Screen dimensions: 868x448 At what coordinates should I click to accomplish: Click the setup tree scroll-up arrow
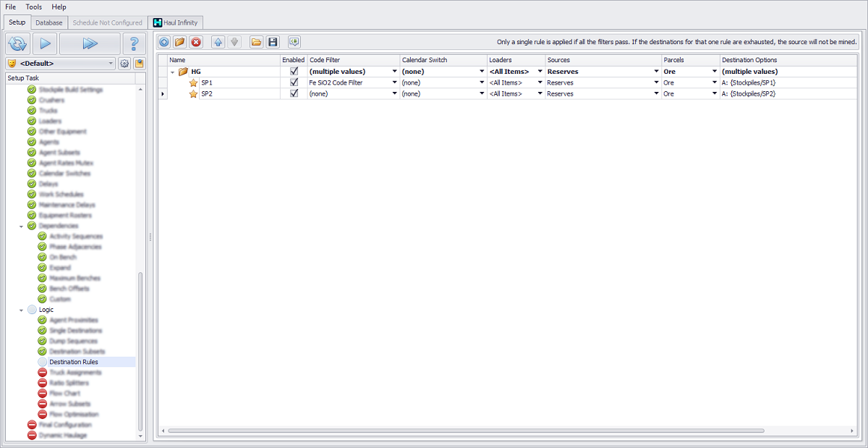click(141, 88)
